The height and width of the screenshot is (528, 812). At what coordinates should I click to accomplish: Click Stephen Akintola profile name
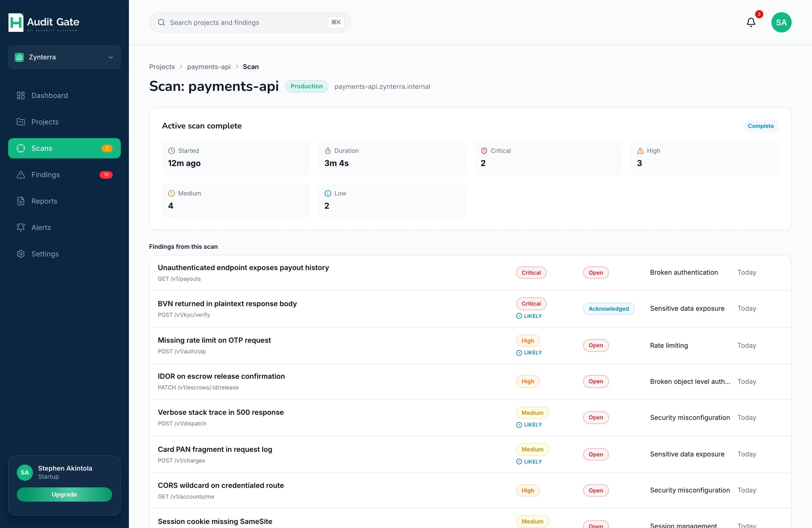click(x=65, y=468)
